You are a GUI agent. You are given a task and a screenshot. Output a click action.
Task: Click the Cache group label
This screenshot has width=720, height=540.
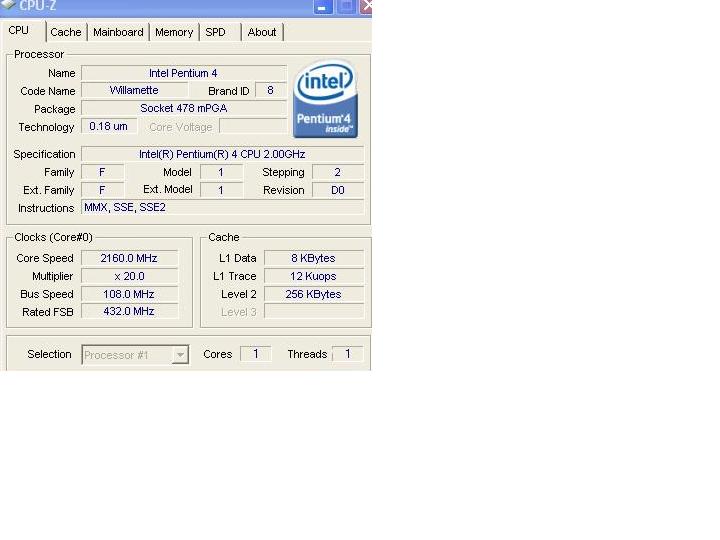click(x=224, y=237)
